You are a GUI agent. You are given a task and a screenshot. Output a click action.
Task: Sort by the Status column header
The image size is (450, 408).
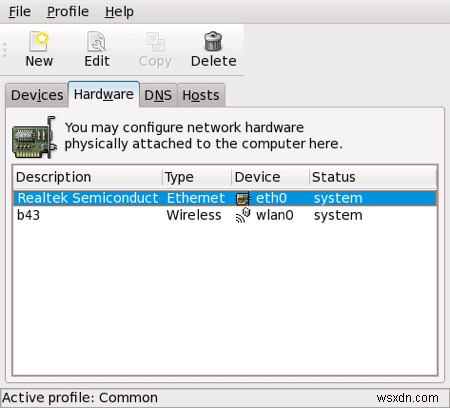pyautogui.click(x=373, y=177)
